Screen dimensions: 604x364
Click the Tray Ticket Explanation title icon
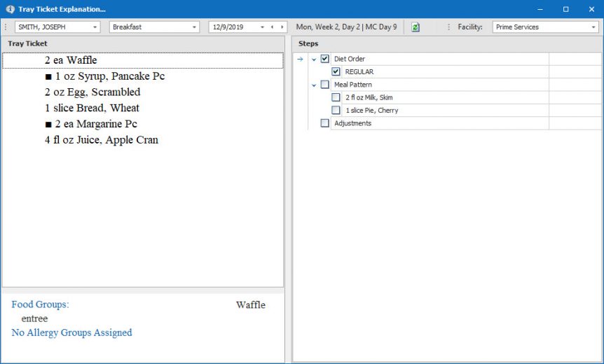coord(10,9)
